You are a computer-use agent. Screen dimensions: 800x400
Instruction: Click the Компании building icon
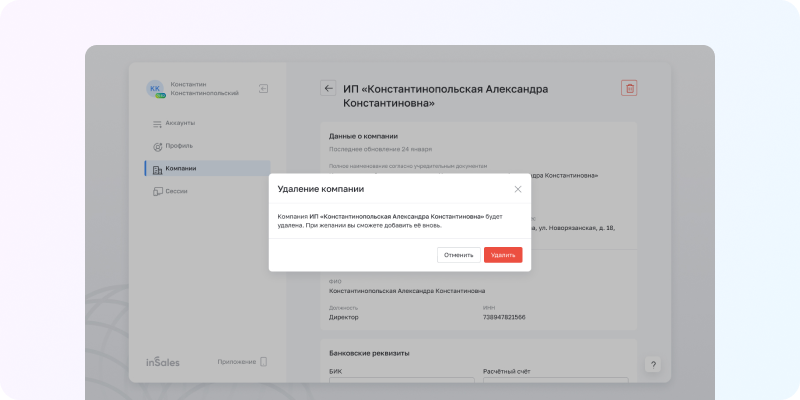(158, 169)
